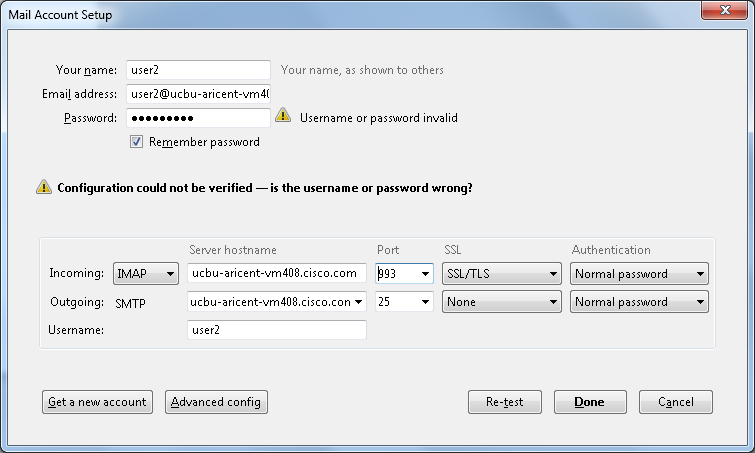The height and width of the screenshot is (453, 755).
Task: Open Advanced config settings
Action: [216, 402]
